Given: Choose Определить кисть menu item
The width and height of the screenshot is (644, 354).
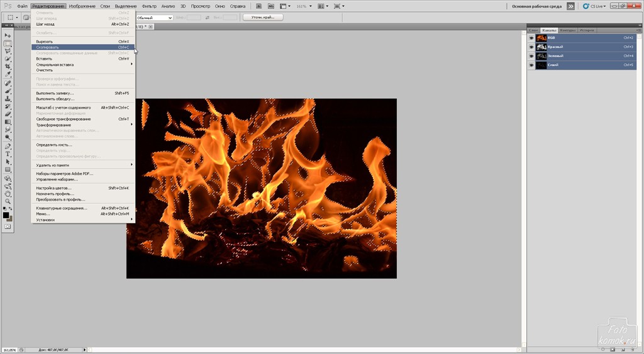Looking at the screenshot, I should [83, 145].
